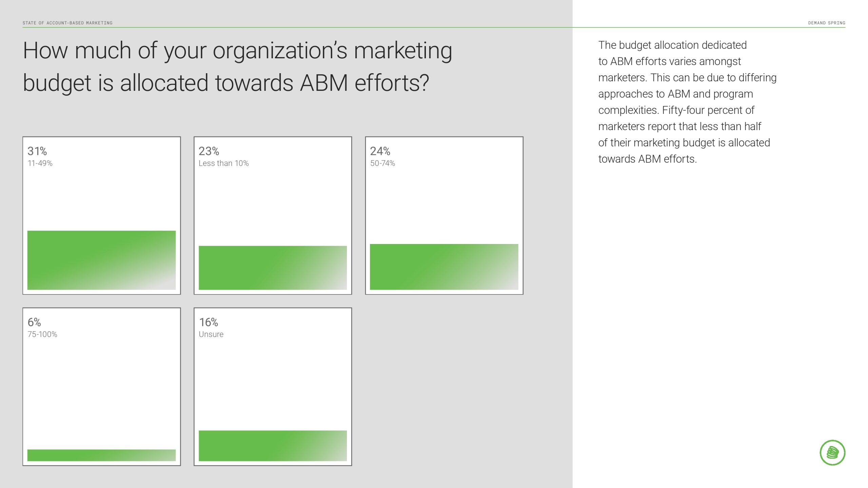Image resolution: width=868 pixels, height=488 pixels.
Task: Click the '11-49%' category label
Action: click(40, 163)
